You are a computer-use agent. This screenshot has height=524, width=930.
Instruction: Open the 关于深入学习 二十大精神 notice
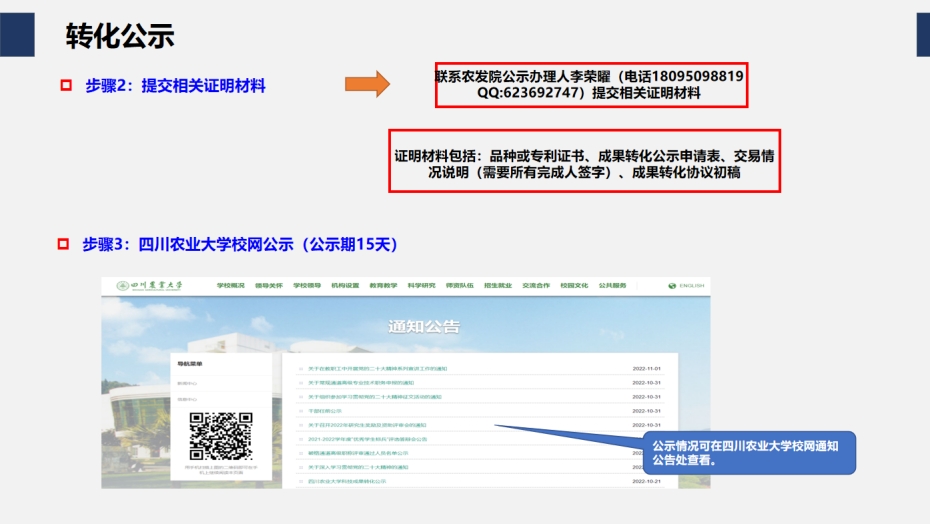(358, 467)
